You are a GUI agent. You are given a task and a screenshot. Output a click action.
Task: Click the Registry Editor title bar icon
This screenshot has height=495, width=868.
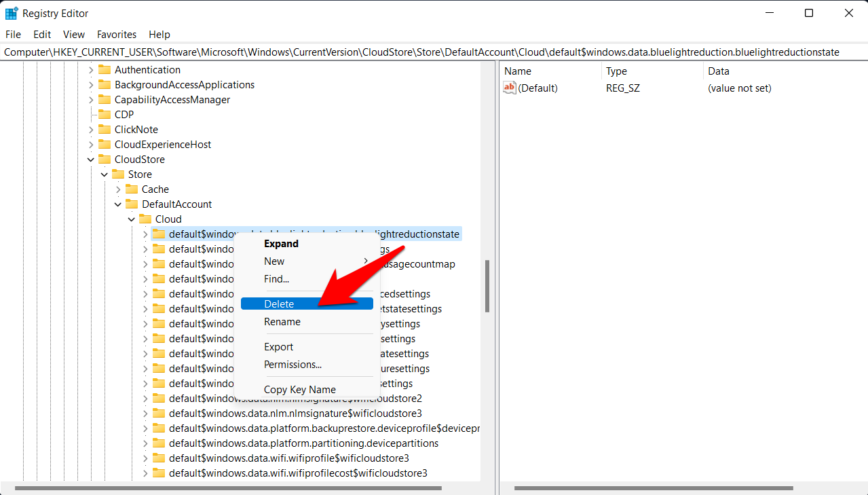[13, 12]
